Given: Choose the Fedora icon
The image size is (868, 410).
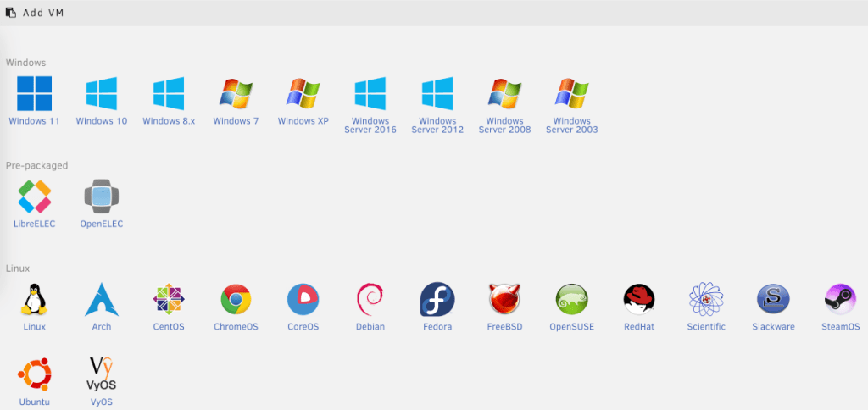Looking at the screenshot, I should tap(437, 300).
